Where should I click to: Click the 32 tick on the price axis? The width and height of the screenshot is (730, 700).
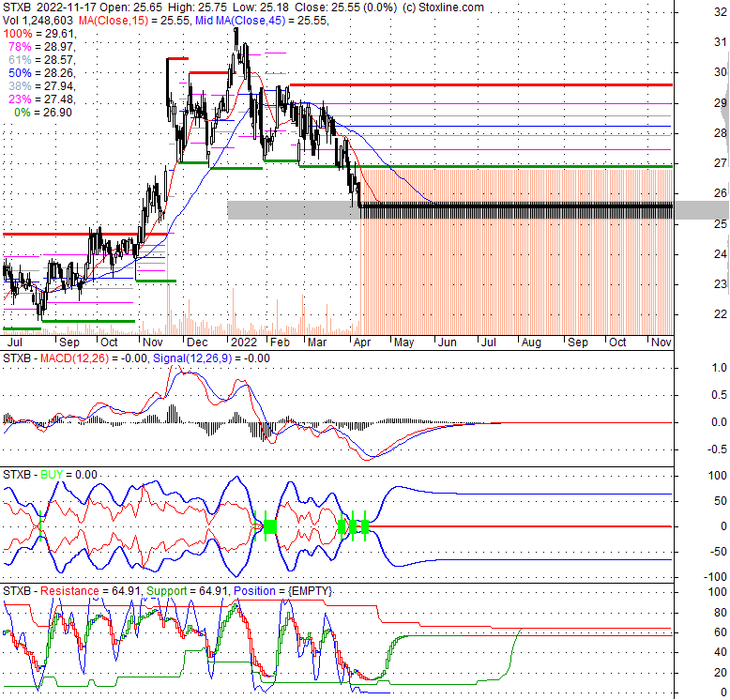(721, 12)
